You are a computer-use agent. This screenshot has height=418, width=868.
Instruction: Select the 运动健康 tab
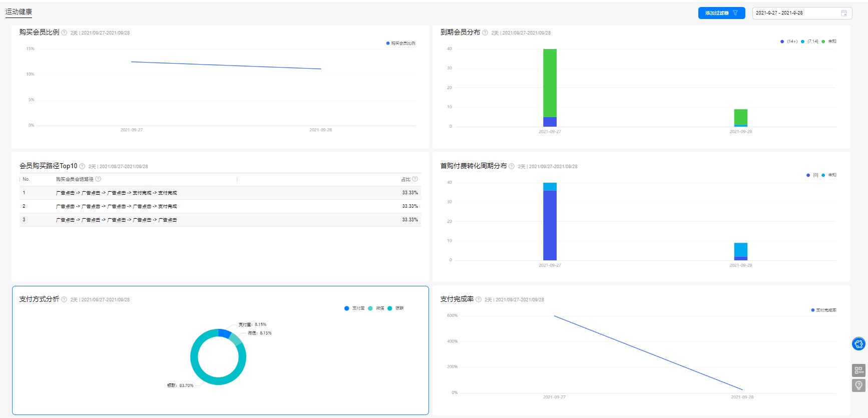click(19, 12)
